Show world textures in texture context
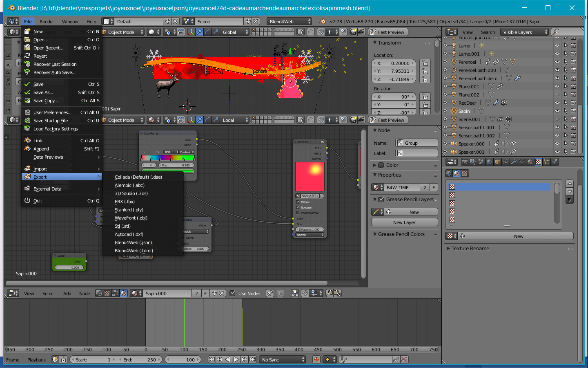Viewport: 588px width, 368px height. click(449, 173)
